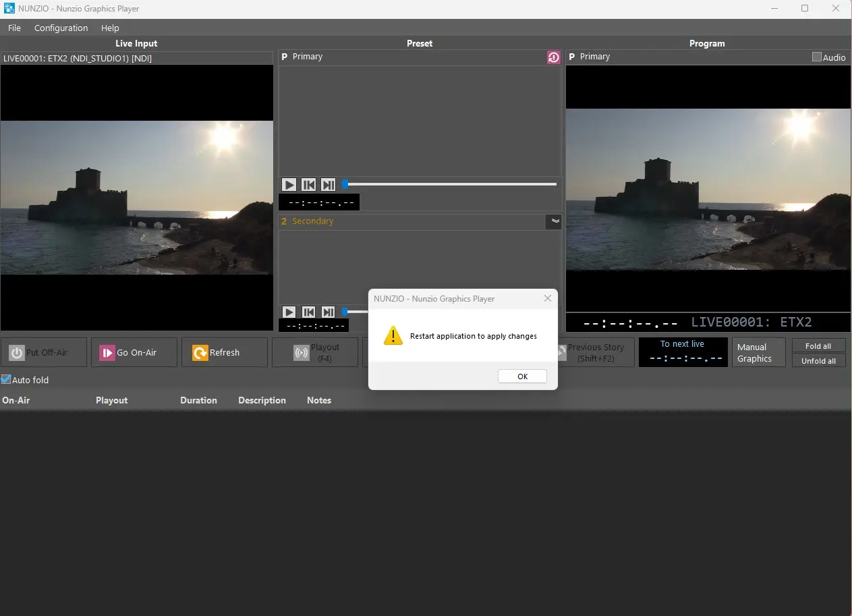852x616 pixels.
Task: Collapse the Secondary preset panel via chevron
Action: click(553, 221)
